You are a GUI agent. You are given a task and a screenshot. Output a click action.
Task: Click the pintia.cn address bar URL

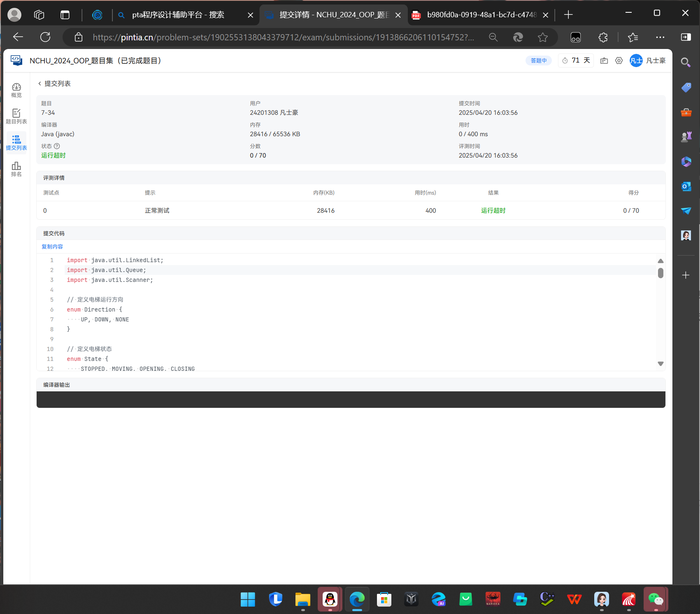pyautogui.click(x=283, y=37)
